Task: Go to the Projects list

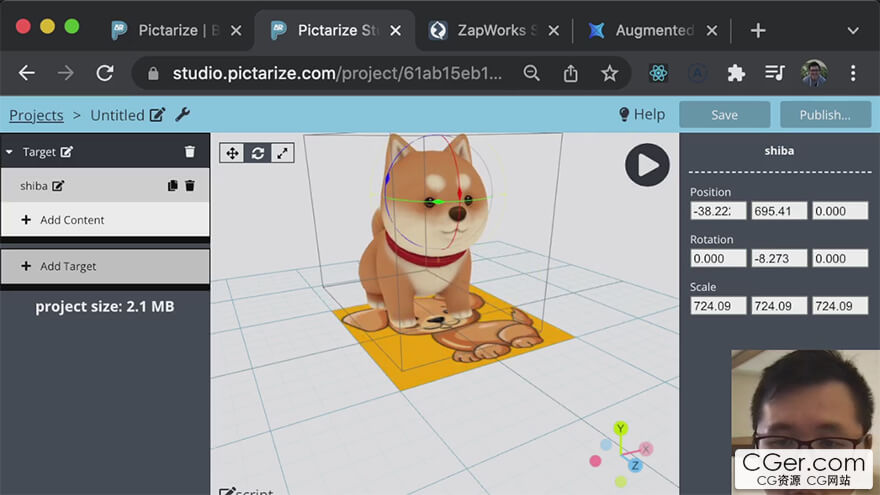Action: (x=36, y=115)
